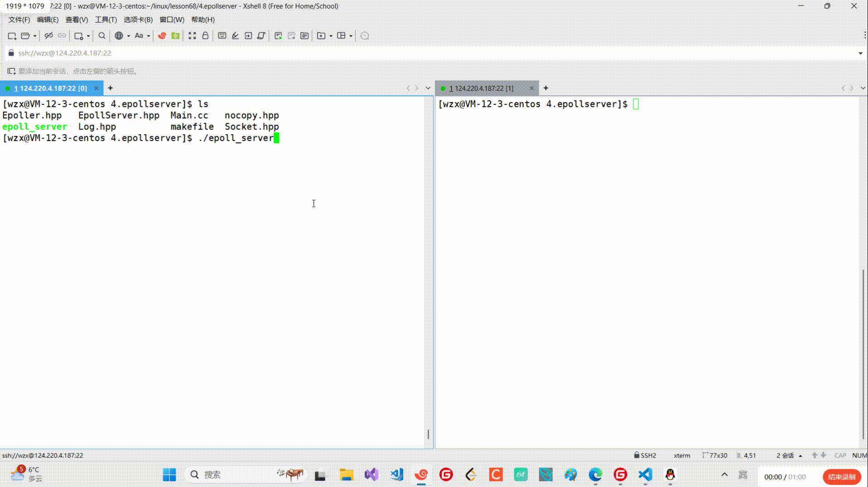
Task: Open the 工具(T) menu
Action: point(106,20)
